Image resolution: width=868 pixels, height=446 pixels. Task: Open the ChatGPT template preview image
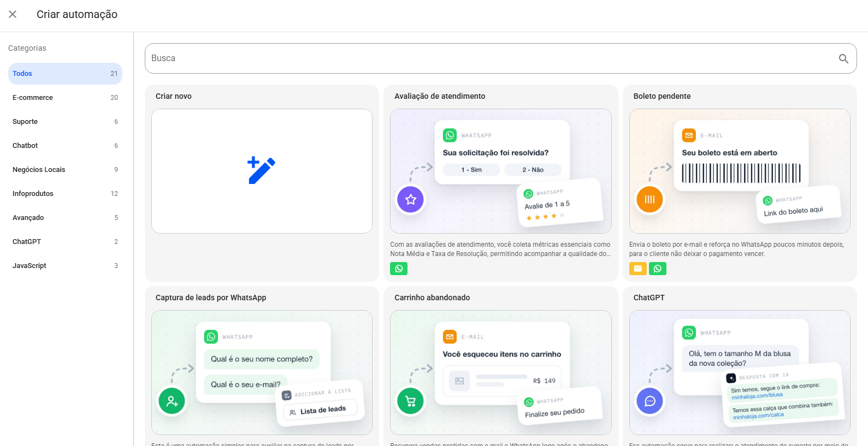coord(740,372)
